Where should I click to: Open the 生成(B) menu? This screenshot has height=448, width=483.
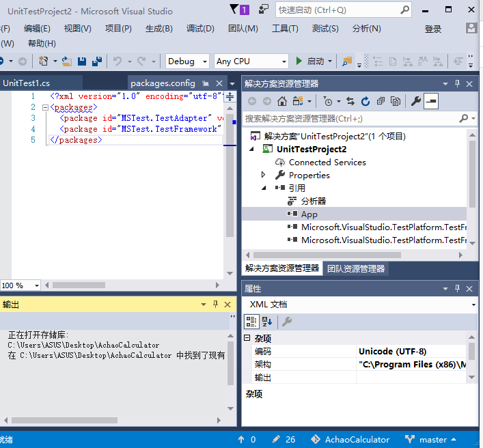[x=159, y=29]
